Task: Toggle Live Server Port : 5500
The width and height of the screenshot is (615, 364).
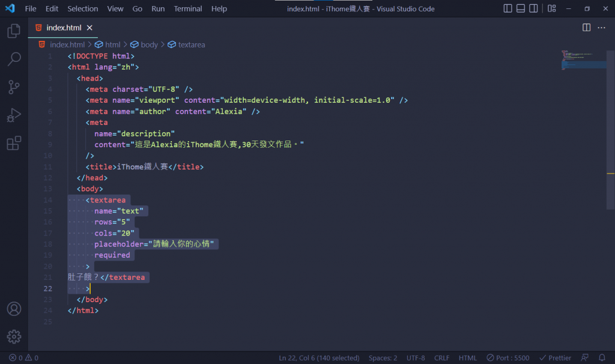Action: (508, 358)
